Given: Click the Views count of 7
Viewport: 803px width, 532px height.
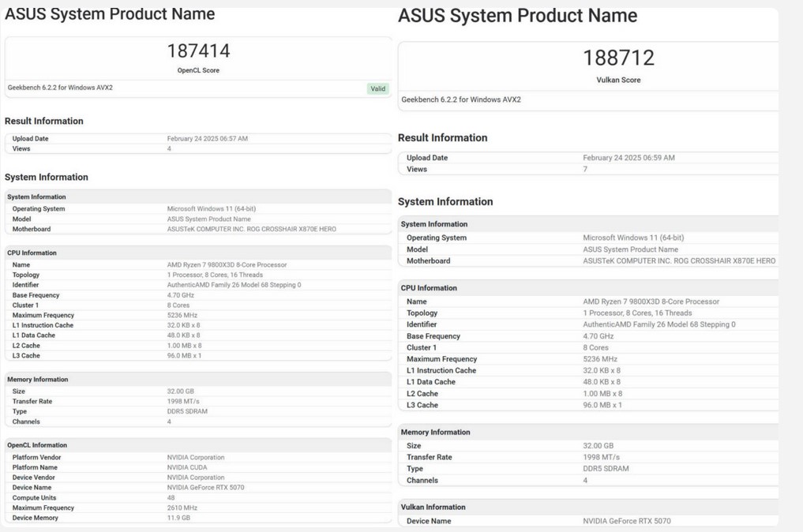Looking at the screenshot, I should pos(585,169).
